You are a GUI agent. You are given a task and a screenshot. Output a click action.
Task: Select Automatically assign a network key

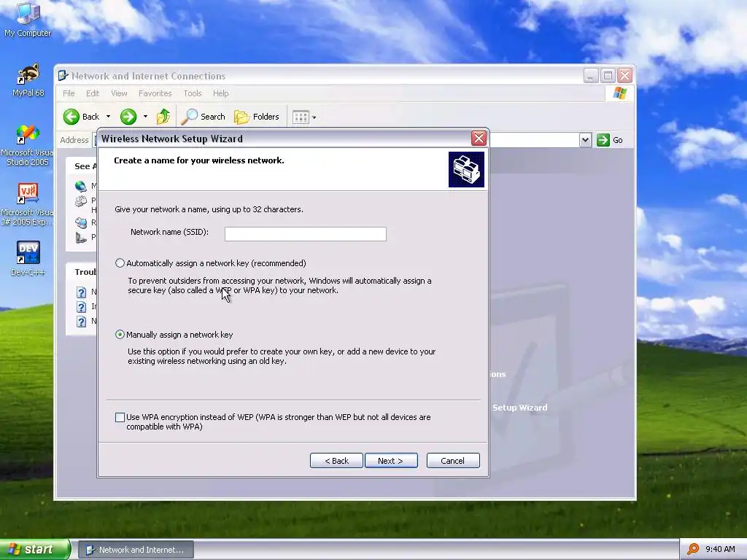pyautogui.click(x=120, y=262)
